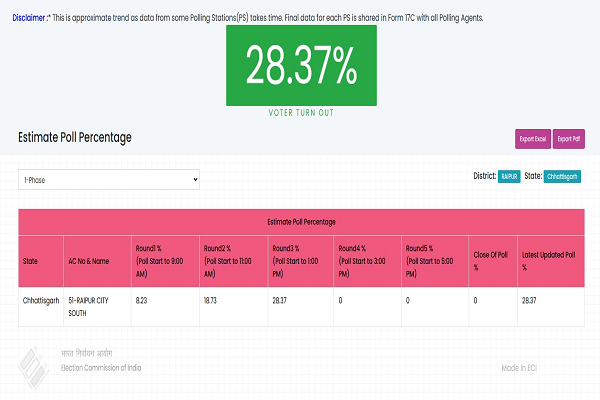The height and width of the screenshot is (400, 600).
Task: Click the Export Excel button
Action: (x=531, y=138)
